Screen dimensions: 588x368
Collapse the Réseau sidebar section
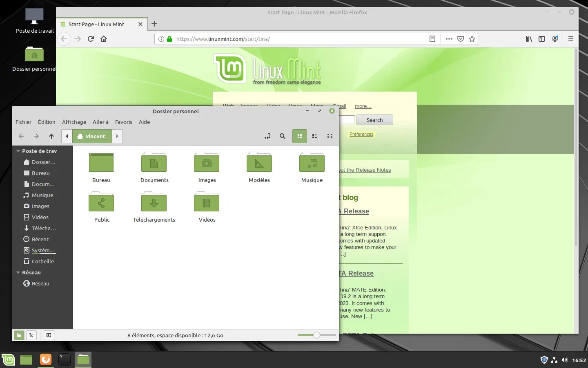coord(18,272)
